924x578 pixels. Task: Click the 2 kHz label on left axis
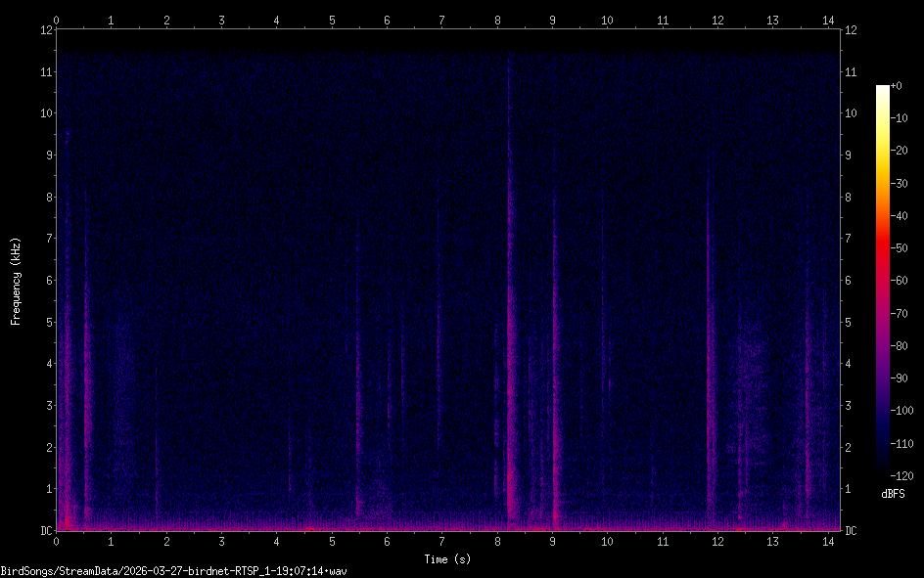[x=45, y=448]
